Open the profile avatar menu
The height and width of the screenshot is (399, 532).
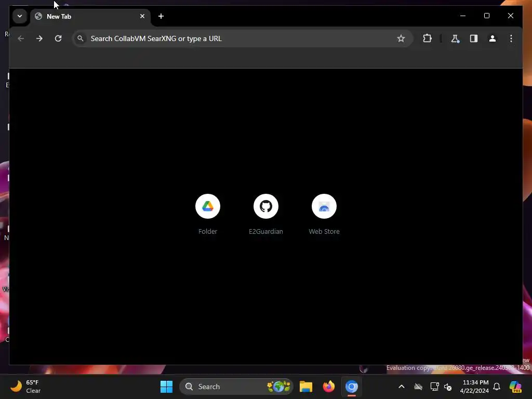(x=493, y=38)
